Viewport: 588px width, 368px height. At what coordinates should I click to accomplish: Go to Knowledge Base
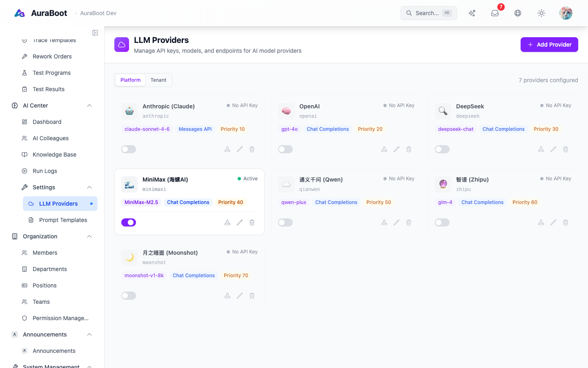55,155
